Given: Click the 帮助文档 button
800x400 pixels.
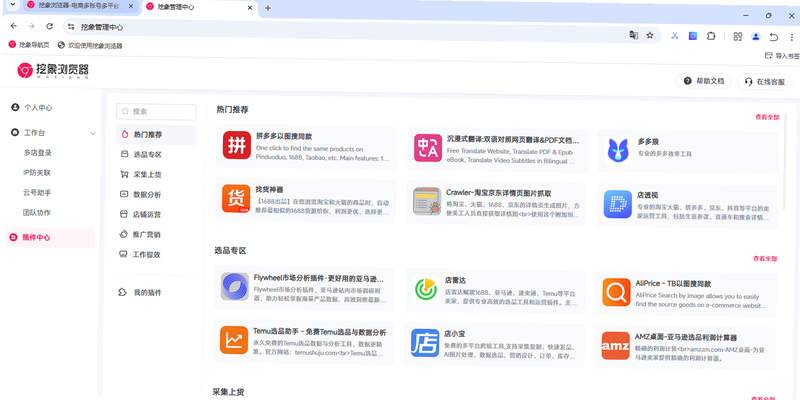Looking at the screenshot, I should (x=704, y=81).
